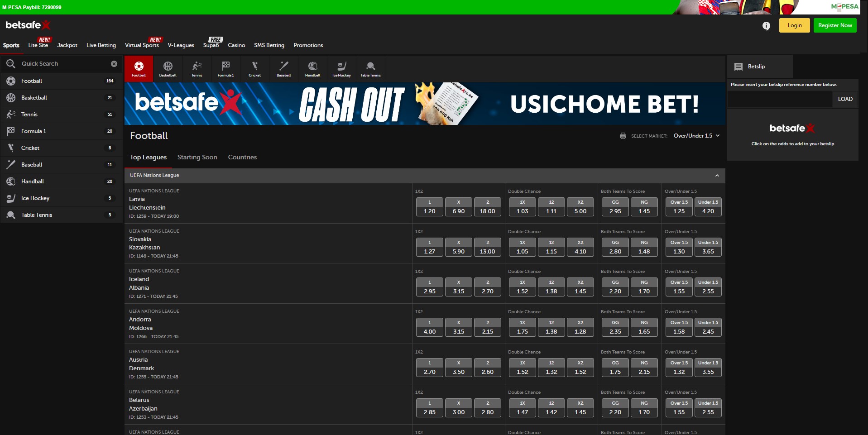Click the betsafe logo in header
The image size is (868, 435).
28,25
